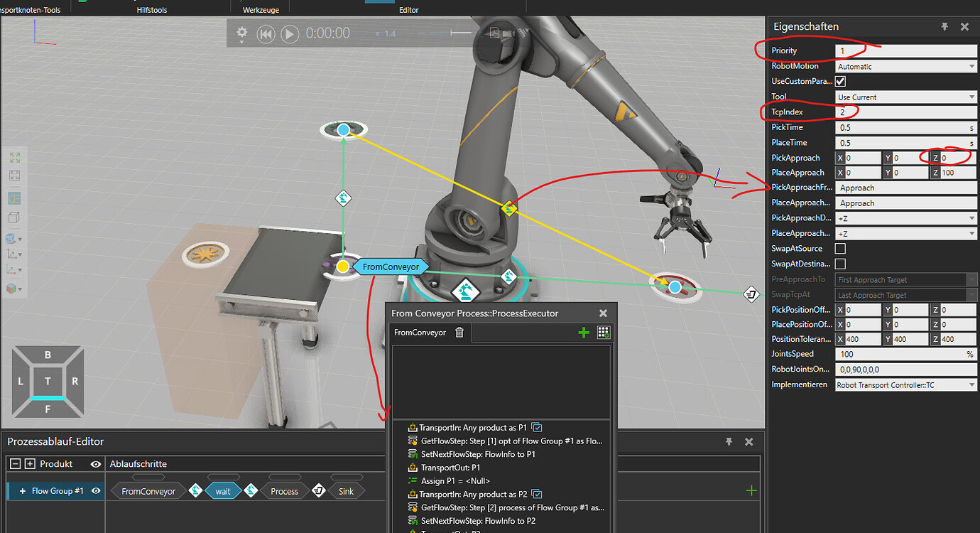Click the trash icon next to FromConveyor
980x533 pixels.
(459, 332)
